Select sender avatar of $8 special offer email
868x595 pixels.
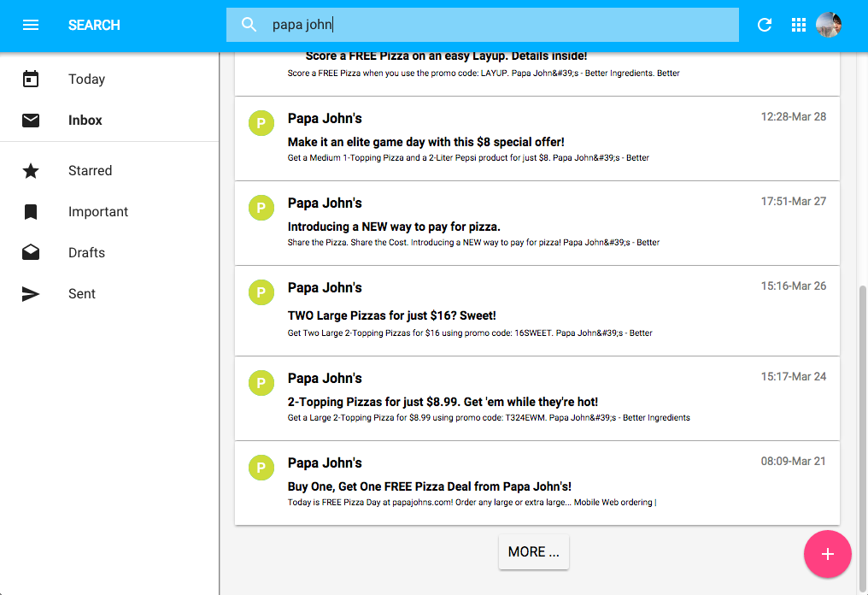(x=261, y=123)
